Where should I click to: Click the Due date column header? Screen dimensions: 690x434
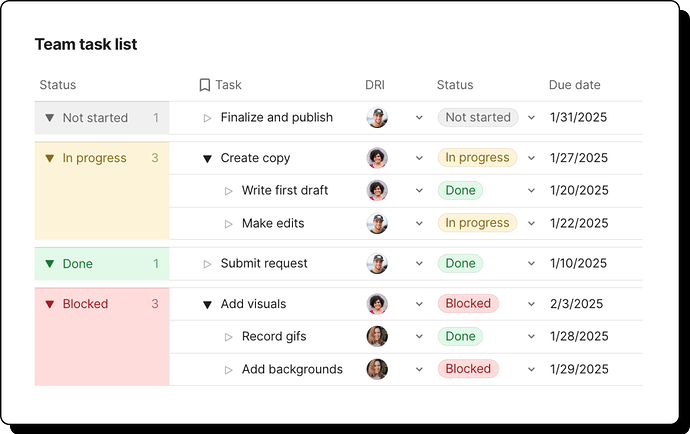tap(574, 85)
